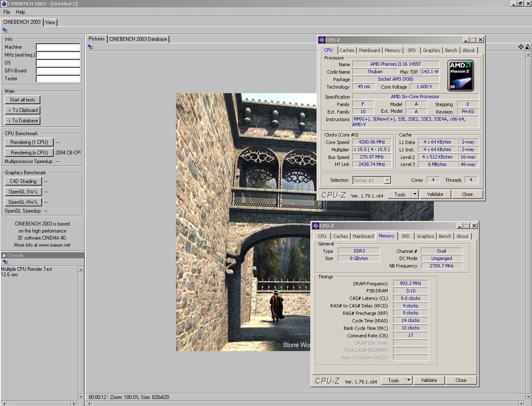Click the 903.2 MHz DRAM Frequency value
The image size is (532, 406).
pos(411,283)
